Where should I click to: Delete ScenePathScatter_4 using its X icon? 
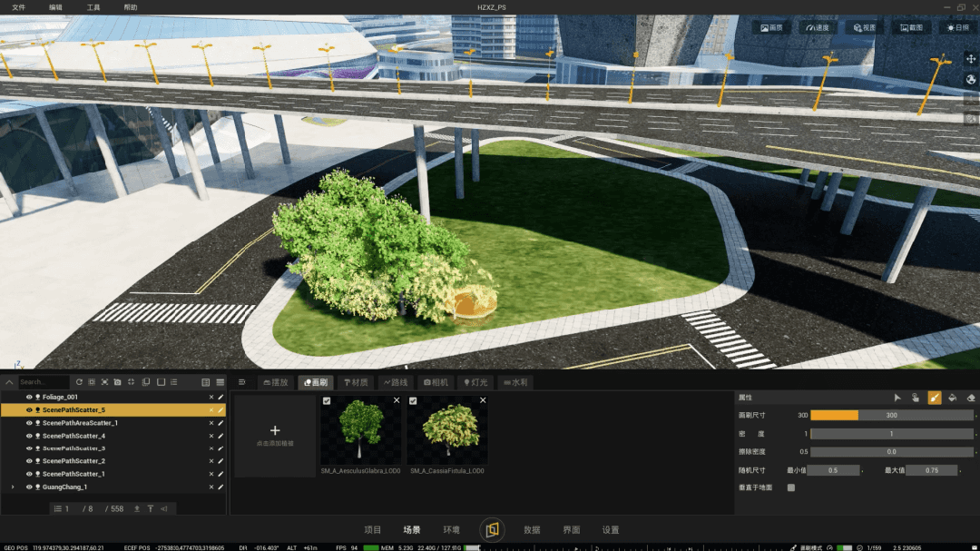211,436
